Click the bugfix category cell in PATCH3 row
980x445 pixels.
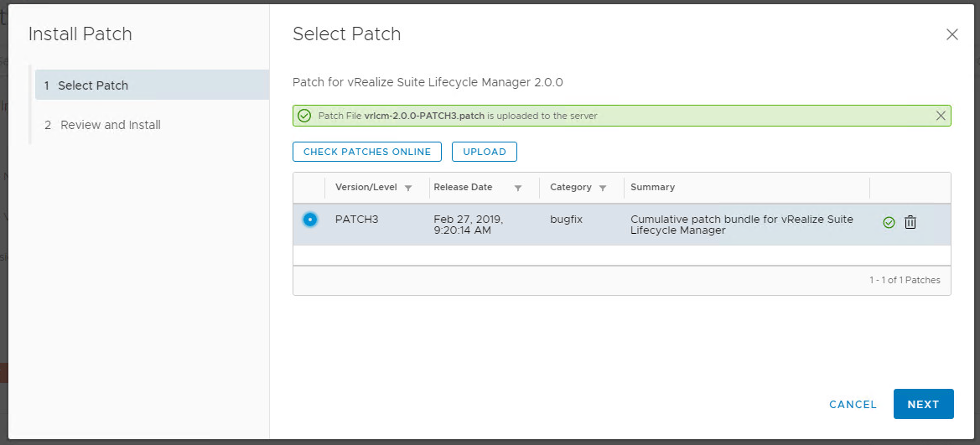pyautogui.click(x=566, y=220)
